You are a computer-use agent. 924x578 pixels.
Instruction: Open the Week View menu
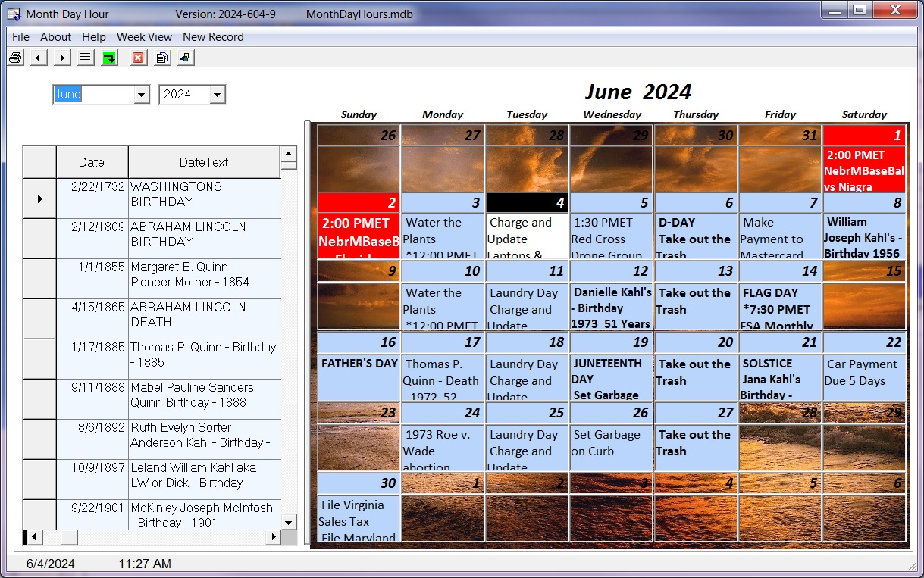pyautogui.click(x=144, y=37)
